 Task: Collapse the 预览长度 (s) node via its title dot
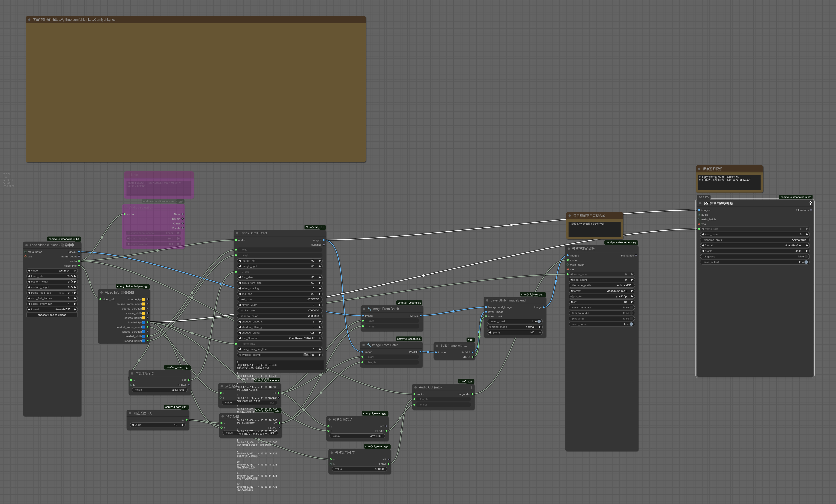click(130, 413)
